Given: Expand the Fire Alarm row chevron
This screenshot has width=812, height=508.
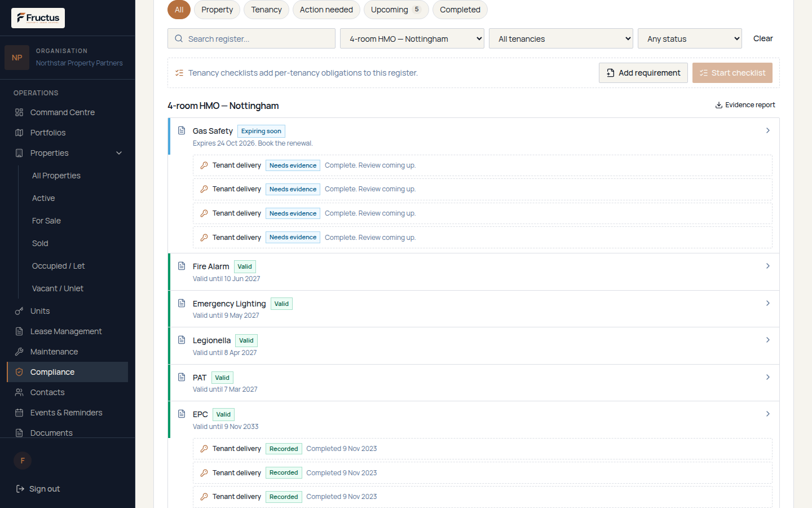Looking at the screenshot, I should (768, 266).
